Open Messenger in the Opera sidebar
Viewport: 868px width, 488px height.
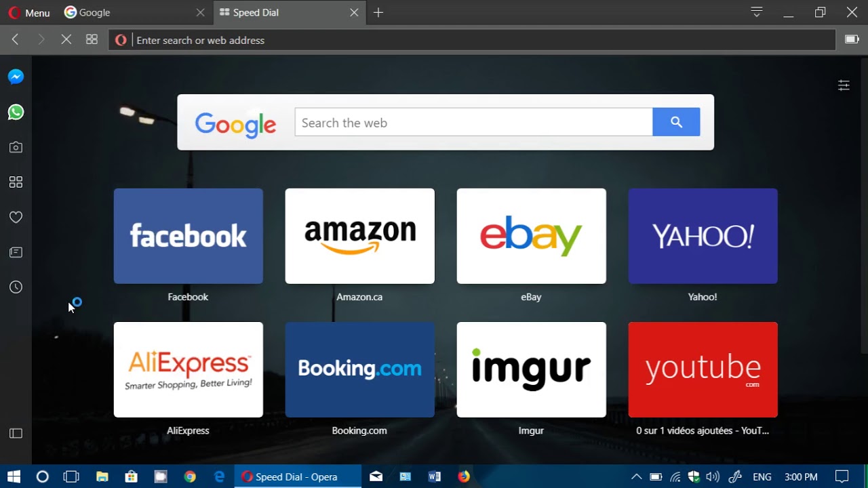pyautogui.click(x=16, y=77)
